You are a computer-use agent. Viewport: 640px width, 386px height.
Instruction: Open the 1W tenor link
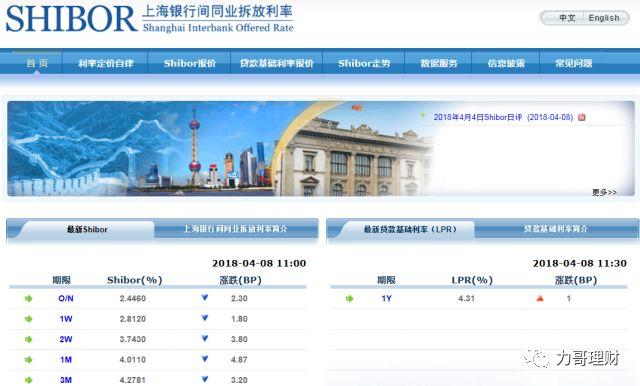66,319
